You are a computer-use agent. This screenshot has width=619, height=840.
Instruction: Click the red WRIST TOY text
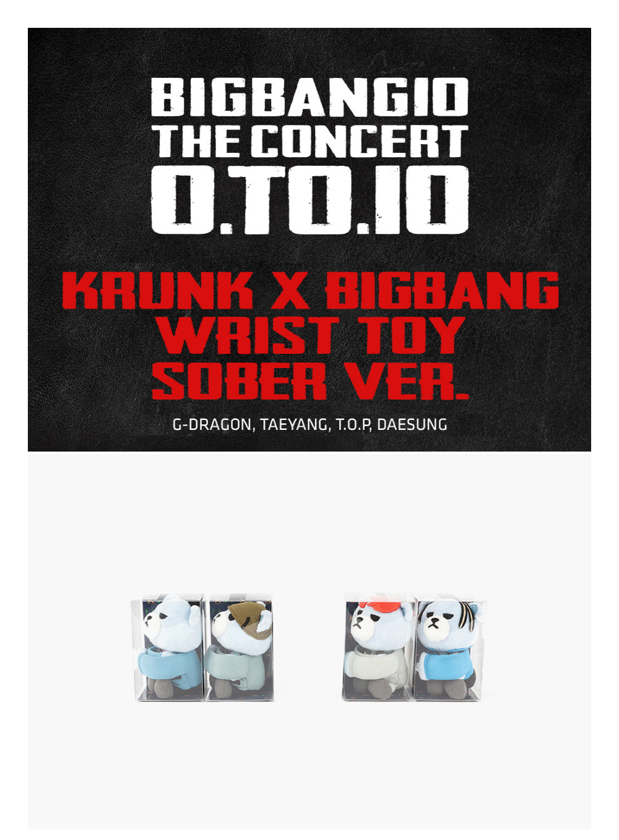(x=309, y=335)
